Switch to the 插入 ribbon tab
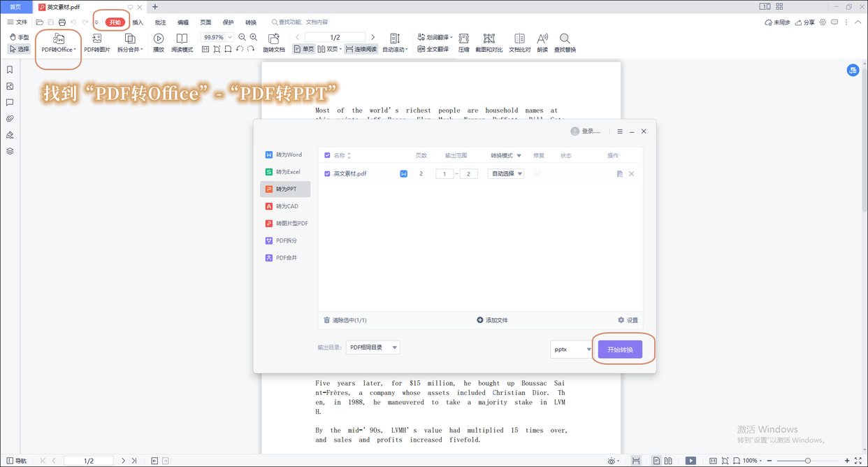Image resolution: width=868 pixels, height=467 pixels. click(x=138, y=22)
